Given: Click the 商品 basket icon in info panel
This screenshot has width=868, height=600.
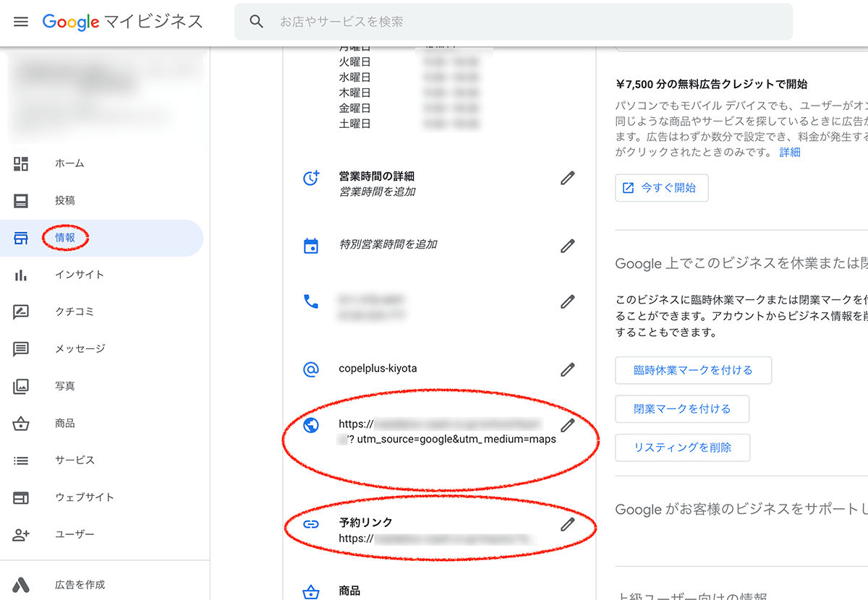Looking at the screenshot, I should [x=311, y=593].
